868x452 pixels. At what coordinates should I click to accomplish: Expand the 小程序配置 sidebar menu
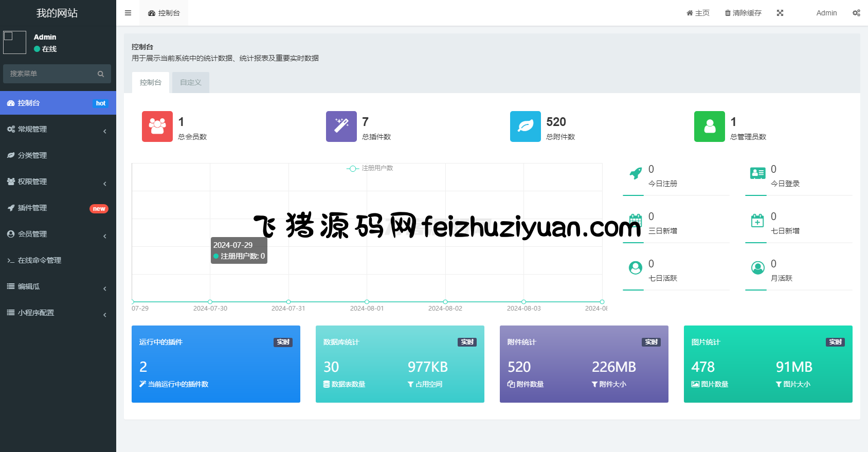pyautogui.click(x=58, y=313)
